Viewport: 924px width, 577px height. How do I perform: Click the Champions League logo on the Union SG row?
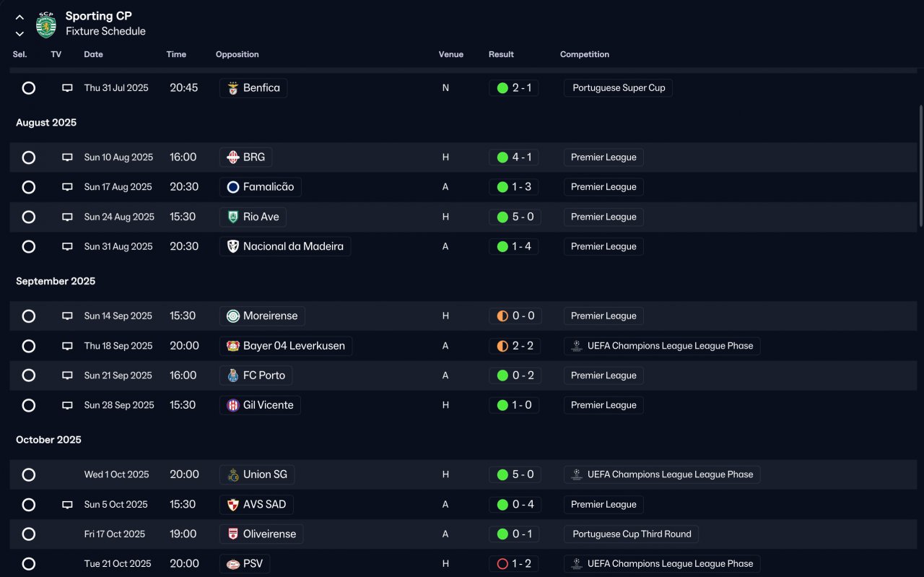576,474
